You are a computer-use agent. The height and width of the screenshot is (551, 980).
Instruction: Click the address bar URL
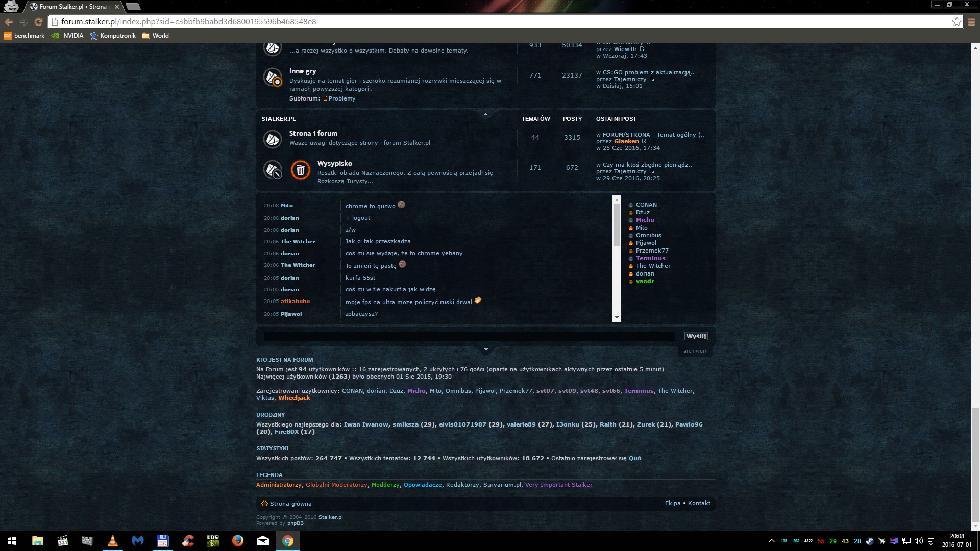click(188, 22)
